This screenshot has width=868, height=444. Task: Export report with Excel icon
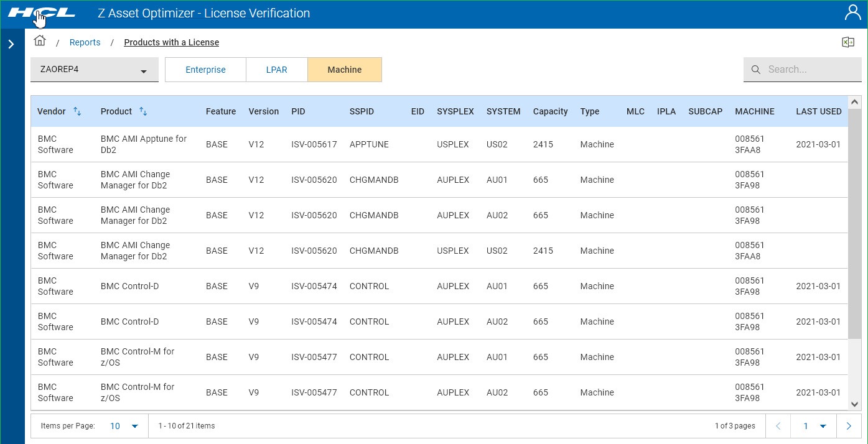(847, 42)
